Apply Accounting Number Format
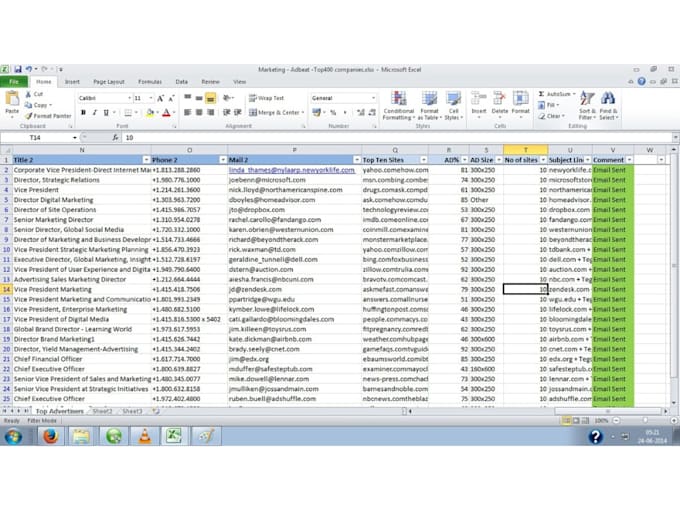 tap(317, 113)
